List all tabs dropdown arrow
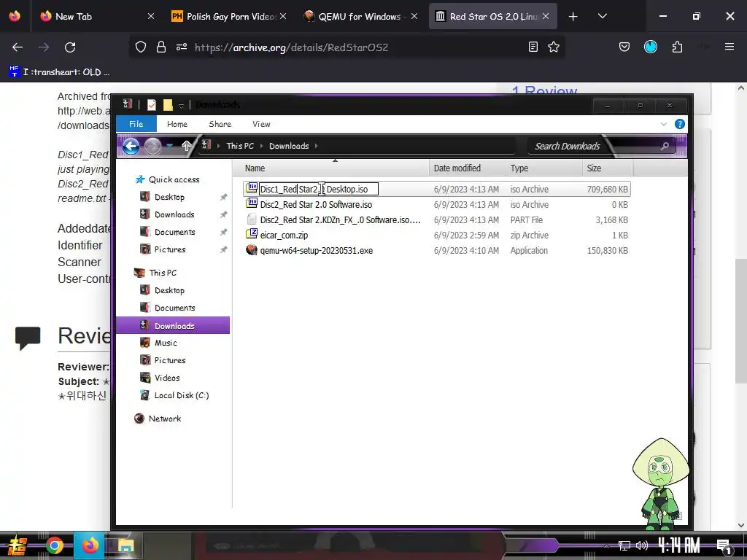Image resolution: width=747 pixels, height=560 pixels. coord(602,16)
